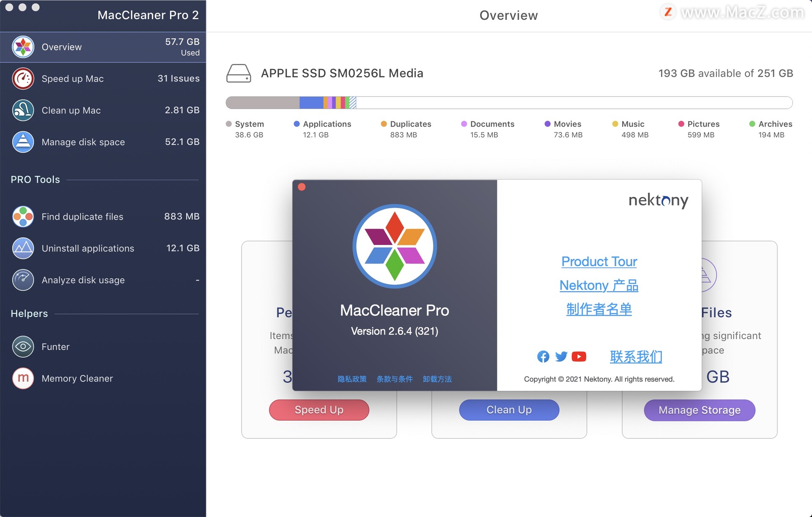
Task: Open the Funter helper eye icon
Action: [23, 346]
